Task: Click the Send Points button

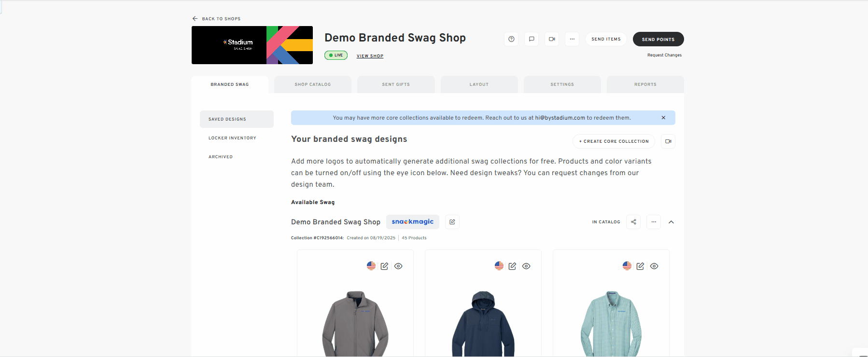Action: pyautogui.click(x=658, y=39)
